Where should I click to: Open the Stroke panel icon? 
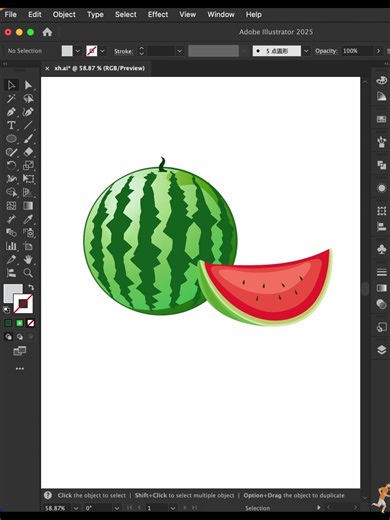pyautogui.click(x=382, y=272)
